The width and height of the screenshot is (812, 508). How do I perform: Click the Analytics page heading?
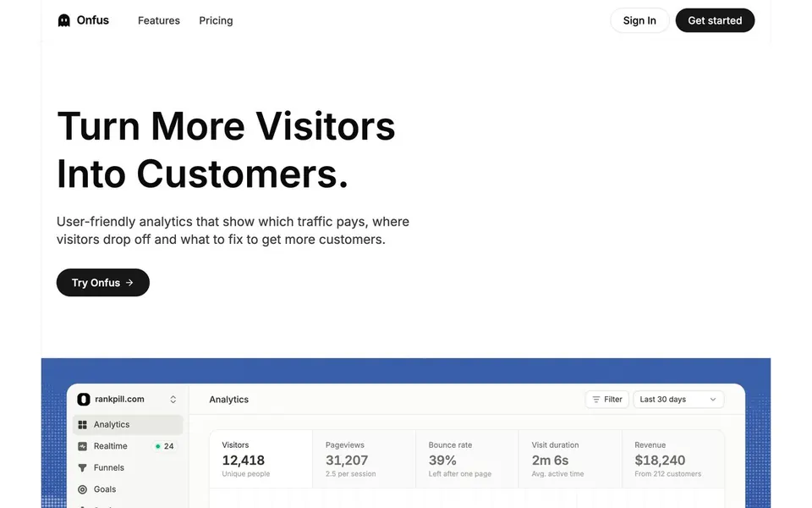229,400
